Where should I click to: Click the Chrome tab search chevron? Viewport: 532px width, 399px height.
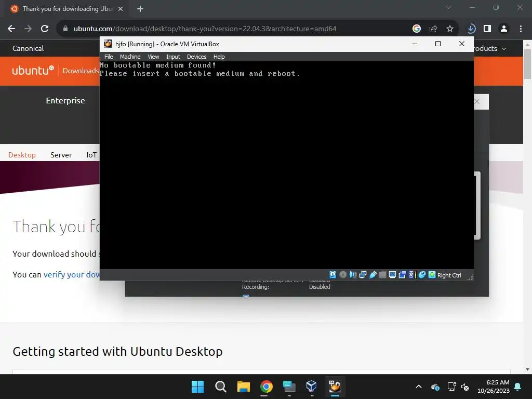pos(448,7)
